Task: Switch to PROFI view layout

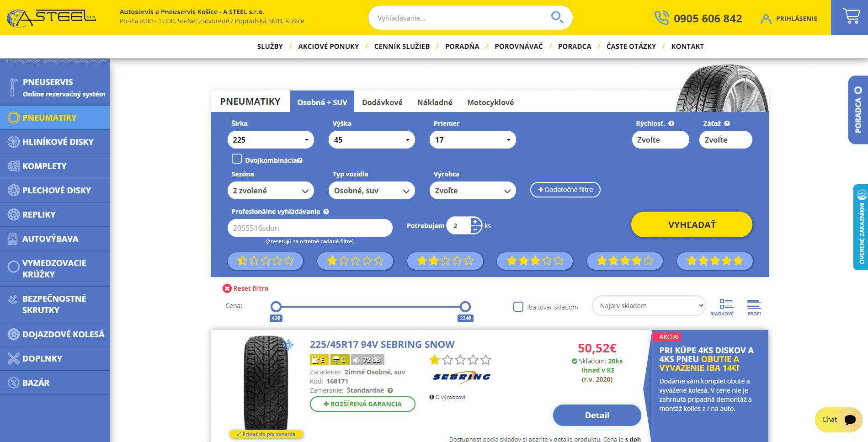Action: tap(754, 307)
